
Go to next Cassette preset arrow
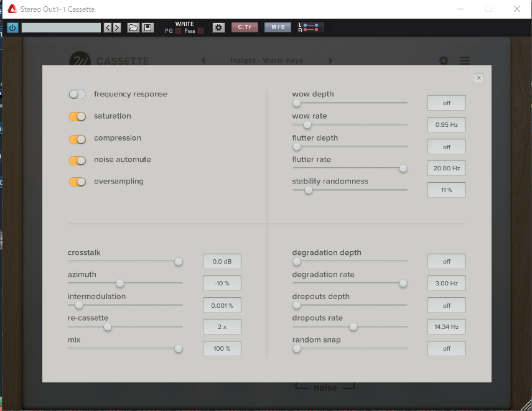(331, 61)
